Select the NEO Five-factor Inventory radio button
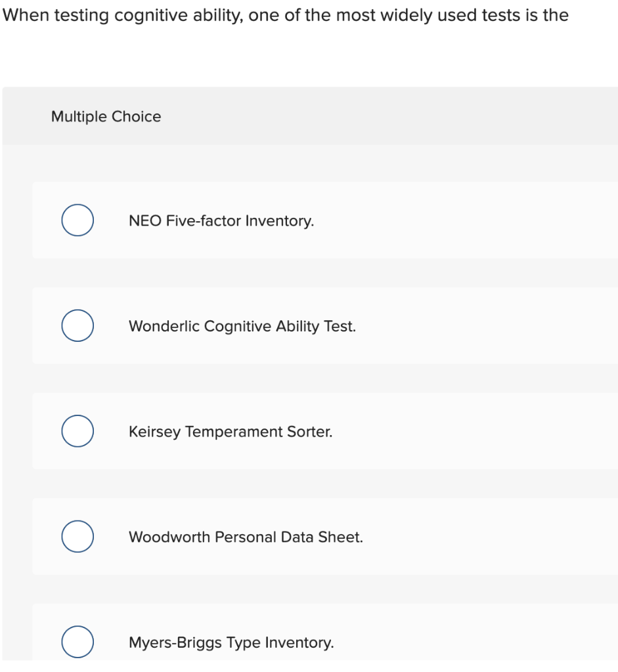The width and height of the screenshot is (618, 672). (x=77, y=220)
